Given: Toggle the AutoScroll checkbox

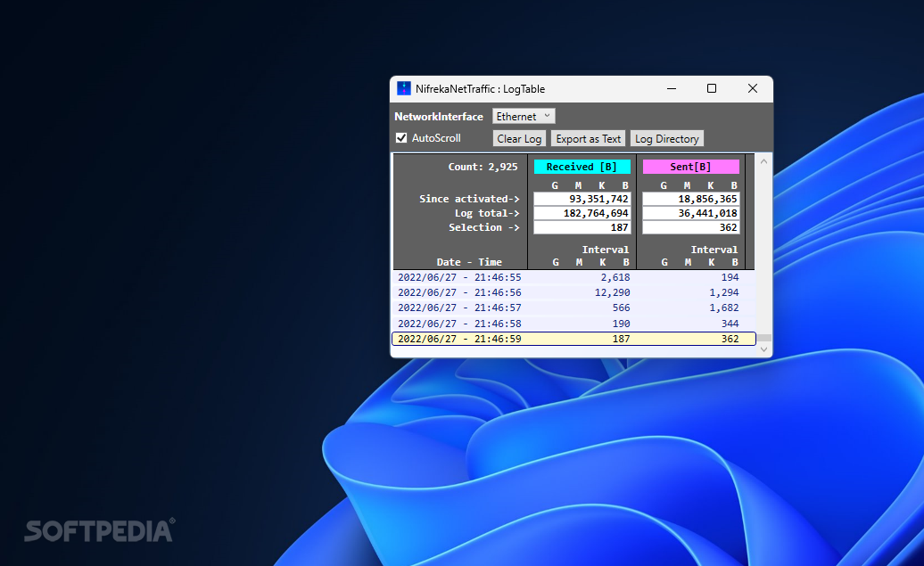Looking at the screenshot, I should [401, 138].
